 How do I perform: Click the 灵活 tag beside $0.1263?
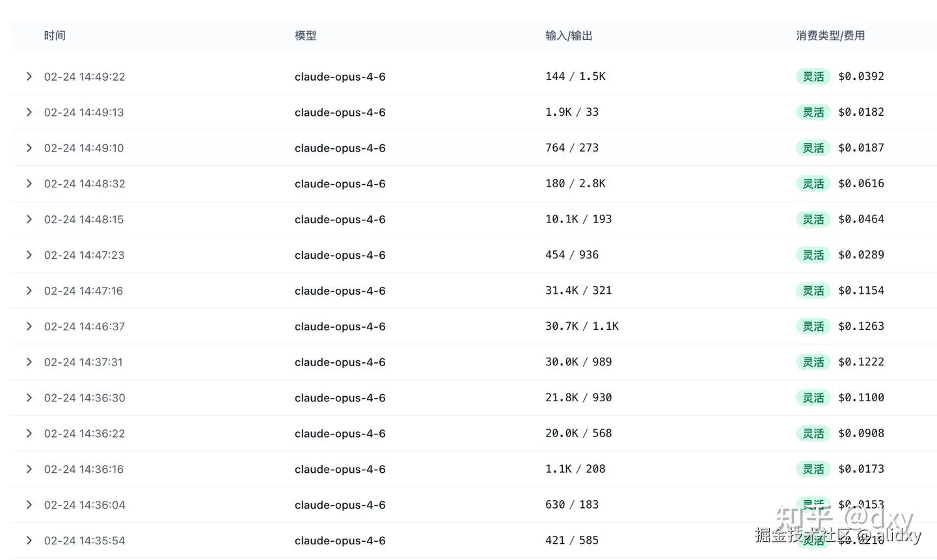click(813, 327)
